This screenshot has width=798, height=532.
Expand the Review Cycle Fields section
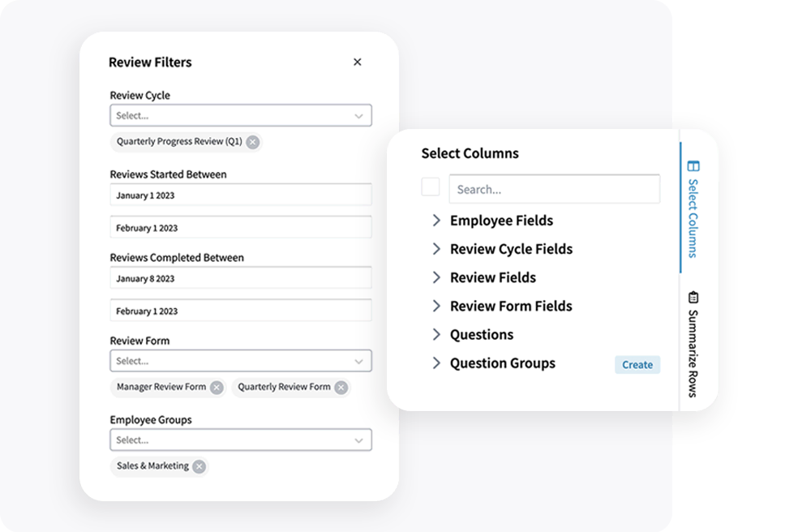pyautogui.click(x=436, y=249)
